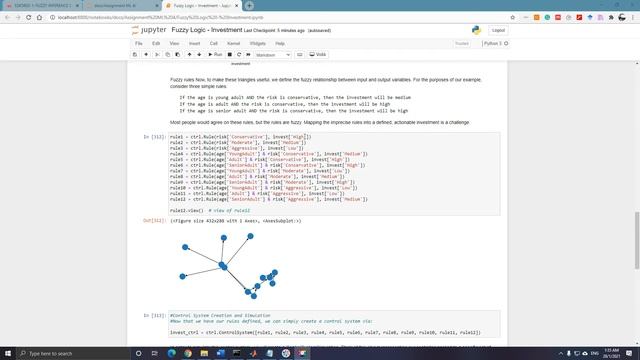640x360 pixels.
Task: Open Microsoft Edge from the taskbar
Action: 171,353
